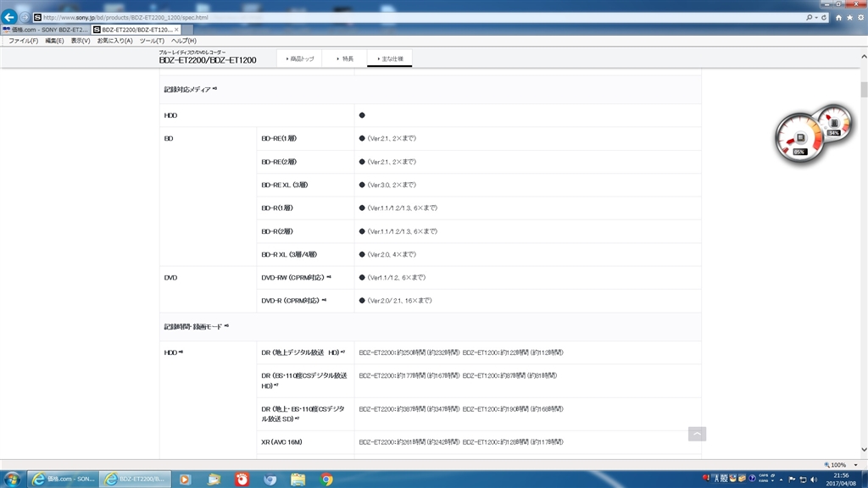Click the red alert tray icon
868x488 pixels.
[x=706, y=478]
